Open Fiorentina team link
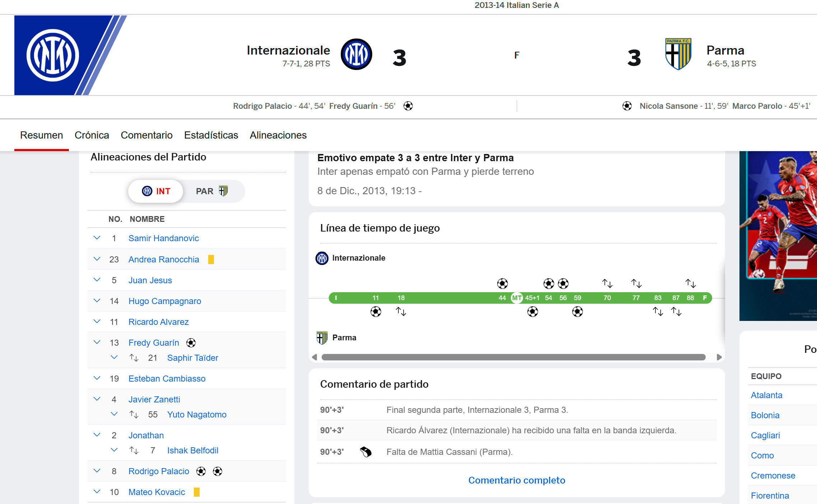Viewport: 817px width, 504px height. pyautogui.click(x=770, y=496)
